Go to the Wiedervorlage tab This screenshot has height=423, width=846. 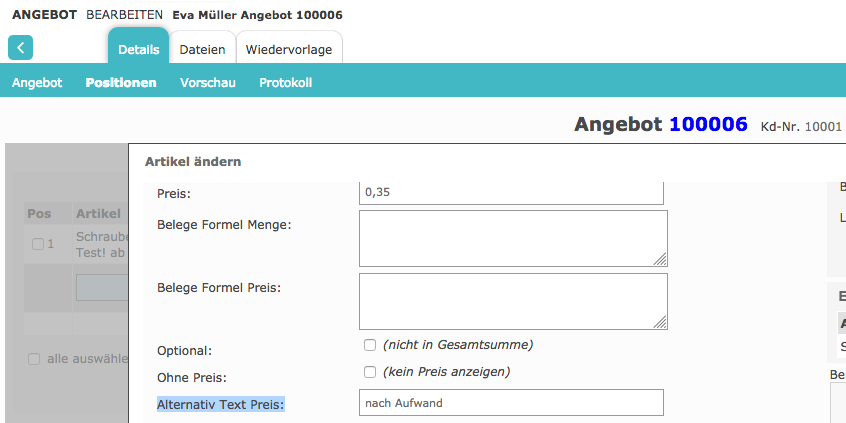(x=289, y=50)
